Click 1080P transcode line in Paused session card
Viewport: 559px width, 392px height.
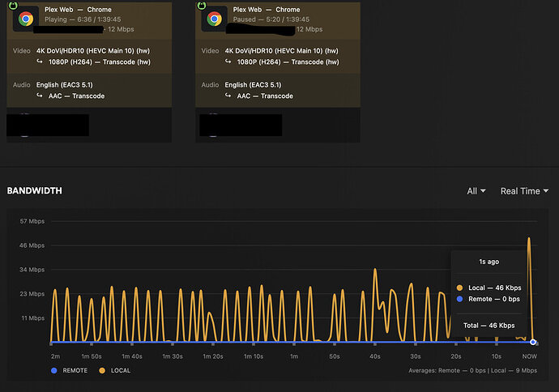(x=288, y=62)
